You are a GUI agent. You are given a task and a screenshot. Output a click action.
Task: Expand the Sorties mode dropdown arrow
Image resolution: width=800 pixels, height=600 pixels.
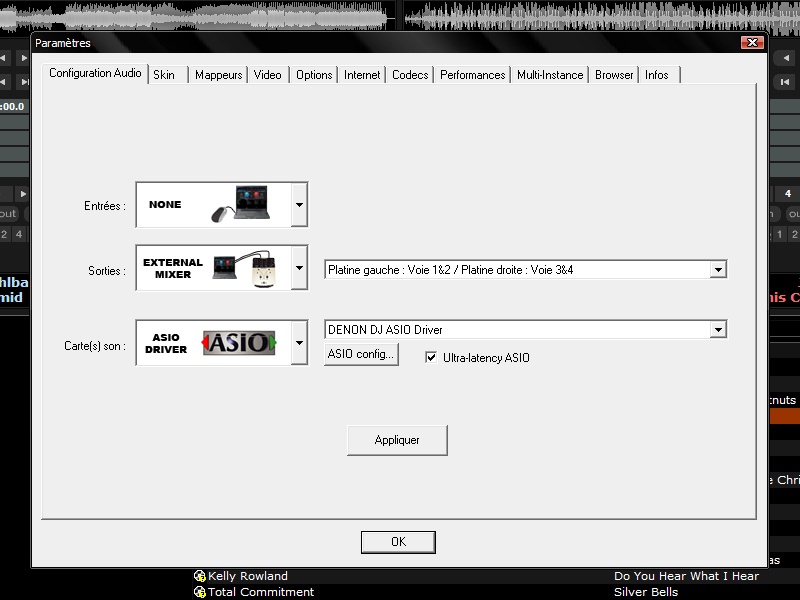(298, 268)
